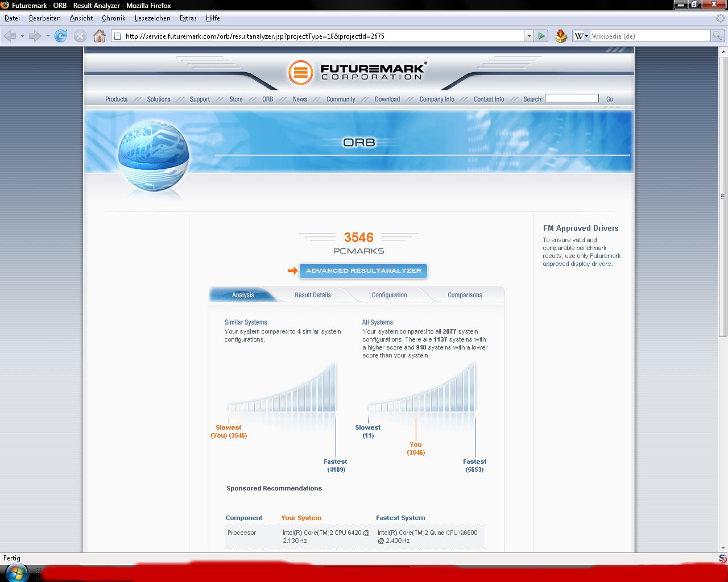Open the Hilfe menu
The image size is (728, 582).
point(213,18)
